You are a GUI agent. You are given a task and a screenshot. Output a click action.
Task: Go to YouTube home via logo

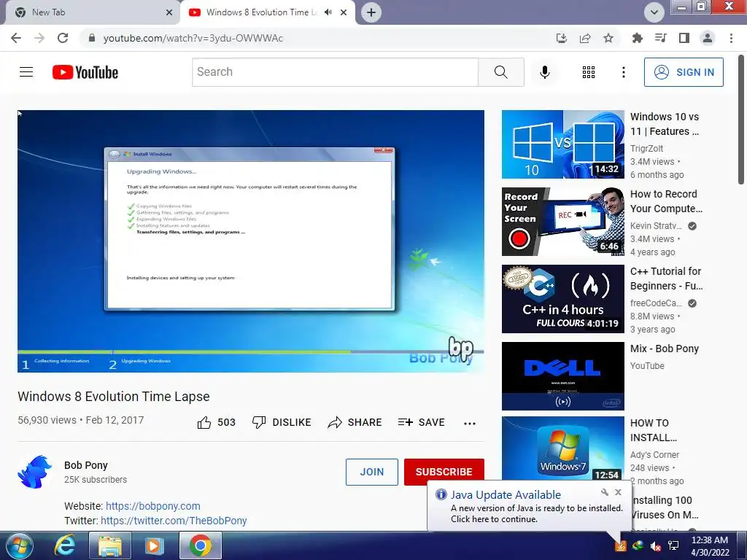pos(85,72)
